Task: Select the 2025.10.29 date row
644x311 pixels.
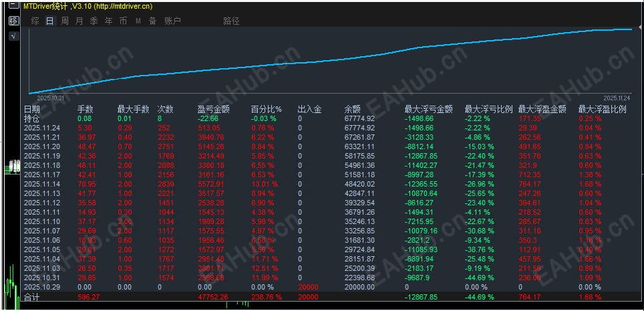Action: click(42, 287)
